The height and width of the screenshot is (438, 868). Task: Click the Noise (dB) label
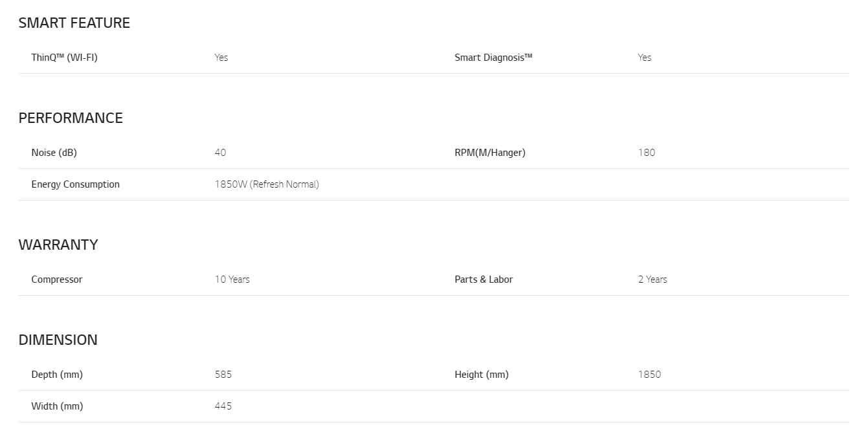[x=54, y=153]
